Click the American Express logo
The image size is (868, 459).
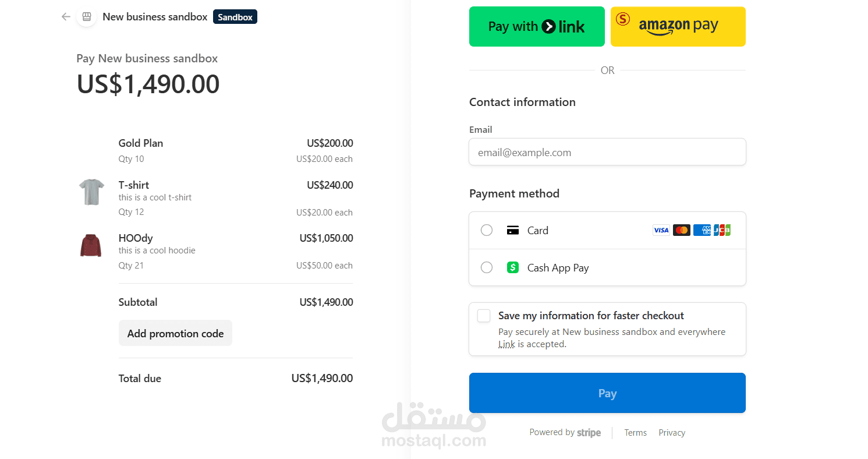(x=702, y=230)
